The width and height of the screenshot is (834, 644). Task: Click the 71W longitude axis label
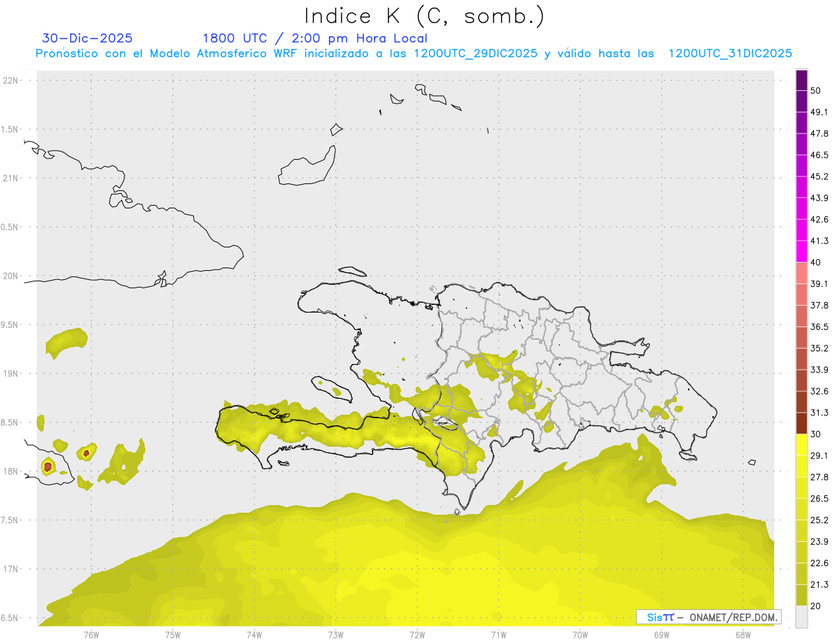tap(498, 634)
